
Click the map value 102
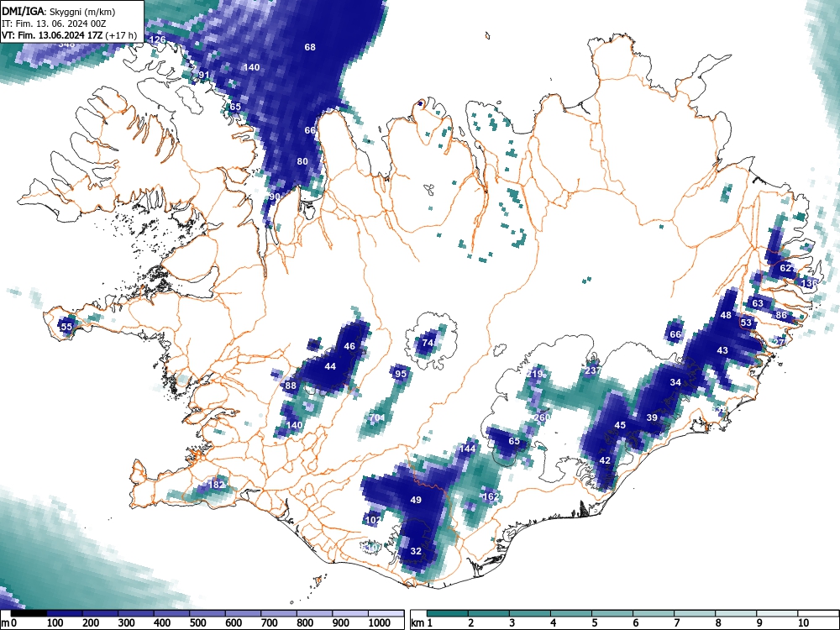coord(373,520)
